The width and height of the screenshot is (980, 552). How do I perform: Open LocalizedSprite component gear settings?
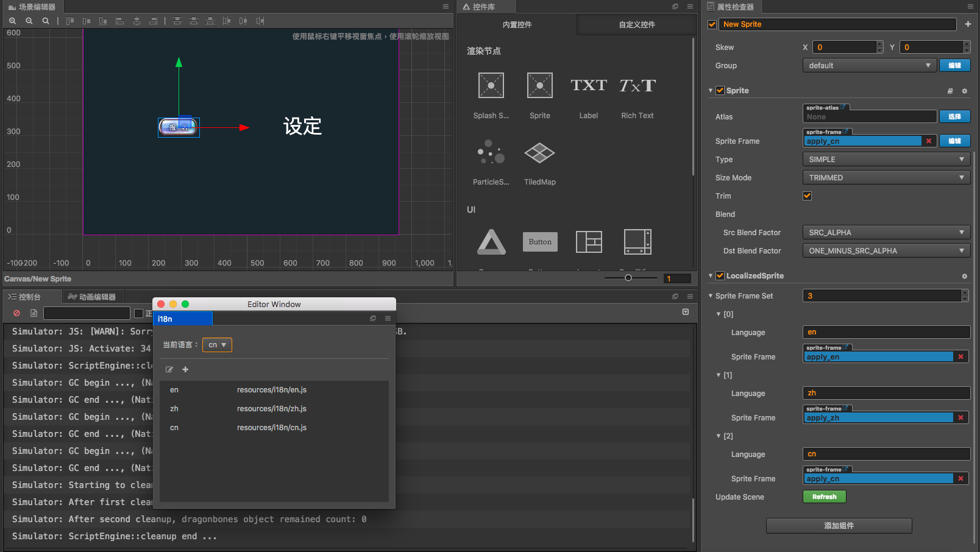(x=964, y=276)
